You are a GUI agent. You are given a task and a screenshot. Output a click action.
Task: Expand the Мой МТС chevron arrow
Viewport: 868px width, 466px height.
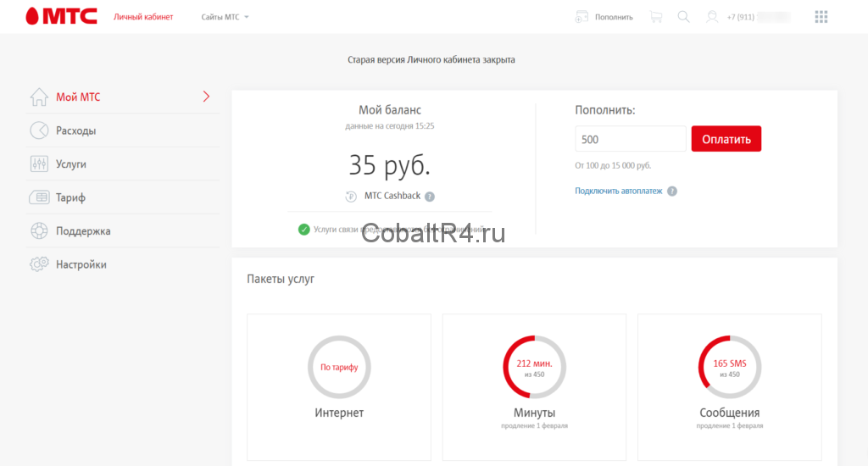(206, 97)
